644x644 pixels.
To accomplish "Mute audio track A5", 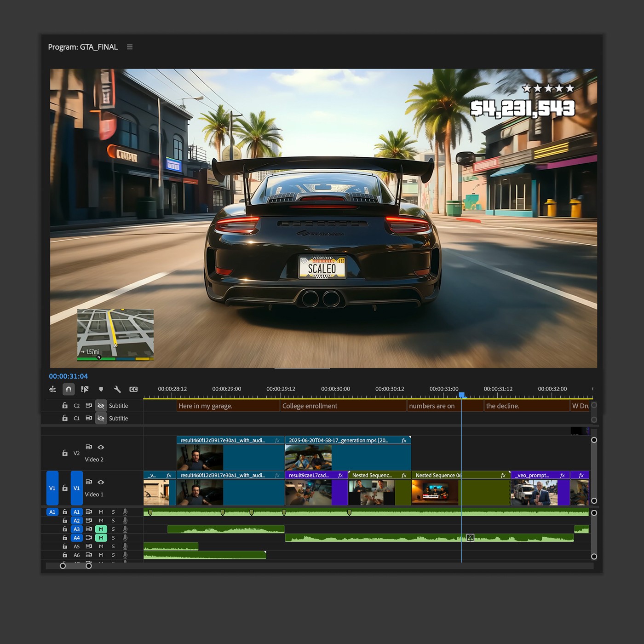I will point(101,546).
